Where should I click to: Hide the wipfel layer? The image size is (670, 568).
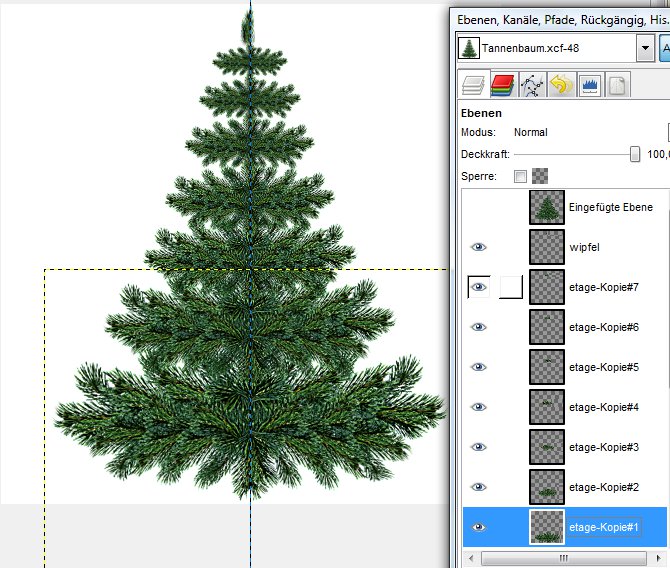pyautogui.click(x=479, y=247)
